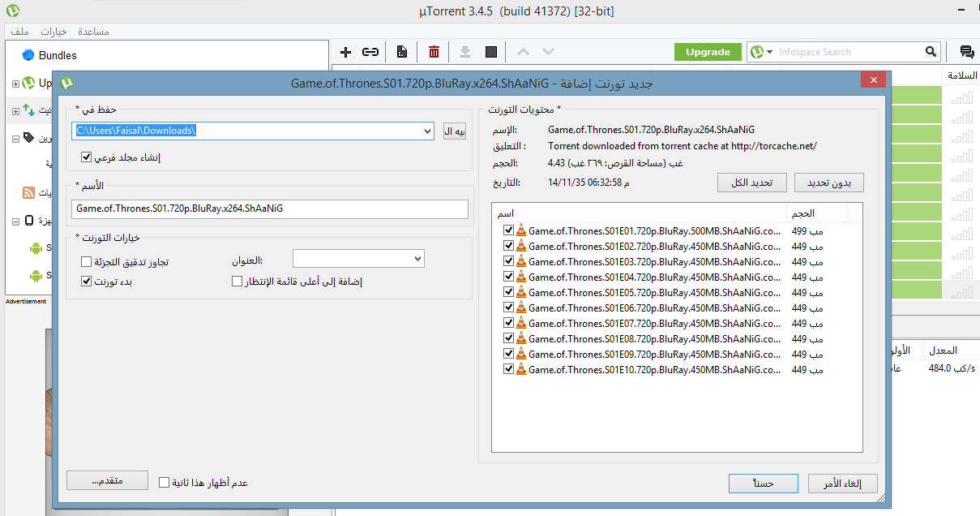
Task: Click VLC cone icon for S01E03 file
Action: [x=521, y=261]
